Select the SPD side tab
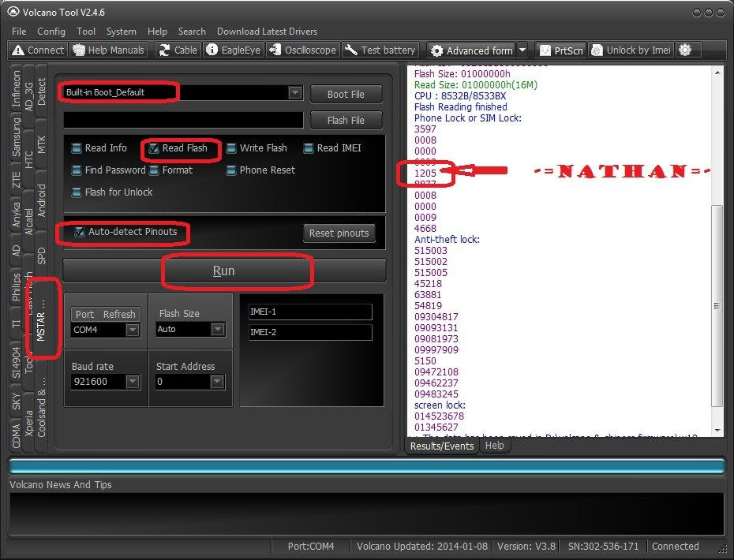This screenshot has height=560, width=734. 42,256
